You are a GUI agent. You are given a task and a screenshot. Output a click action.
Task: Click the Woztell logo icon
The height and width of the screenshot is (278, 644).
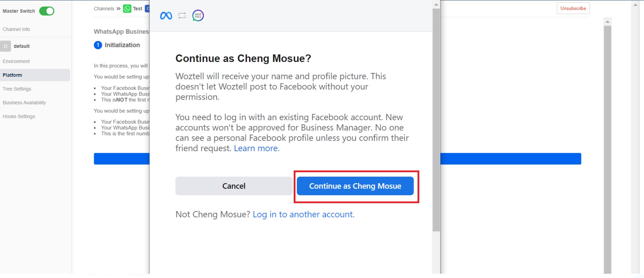198,16
